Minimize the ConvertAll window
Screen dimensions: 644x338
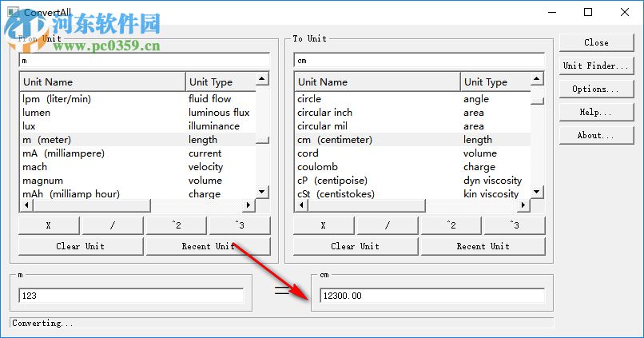[x=552, y=12]
